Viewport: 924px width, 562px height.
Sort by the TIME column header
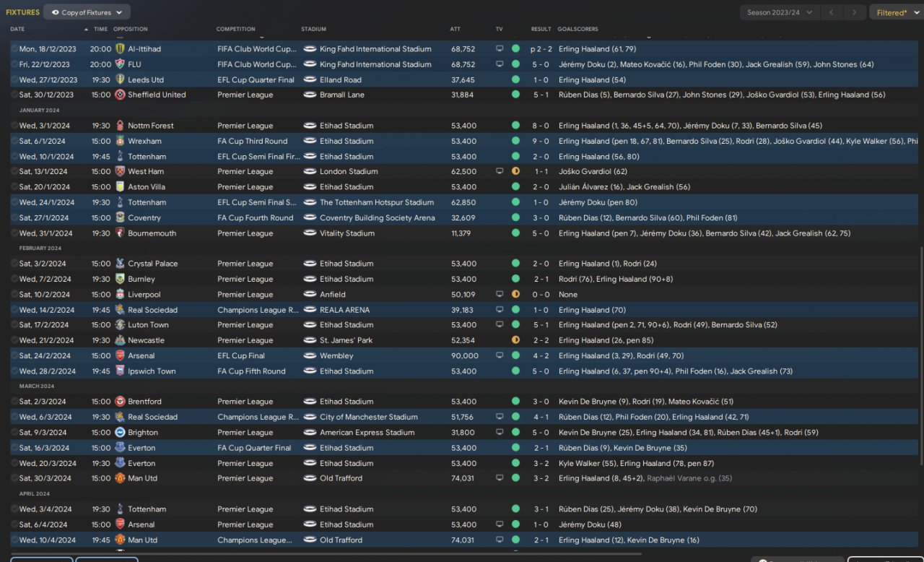pyautogui.click(x=100, y=30)
